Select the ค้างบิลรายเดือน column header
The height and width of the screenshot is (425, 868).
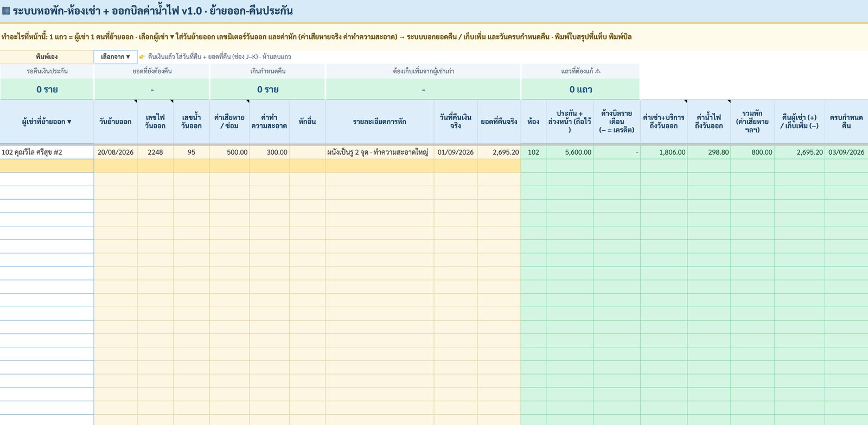tap(617, 122)
